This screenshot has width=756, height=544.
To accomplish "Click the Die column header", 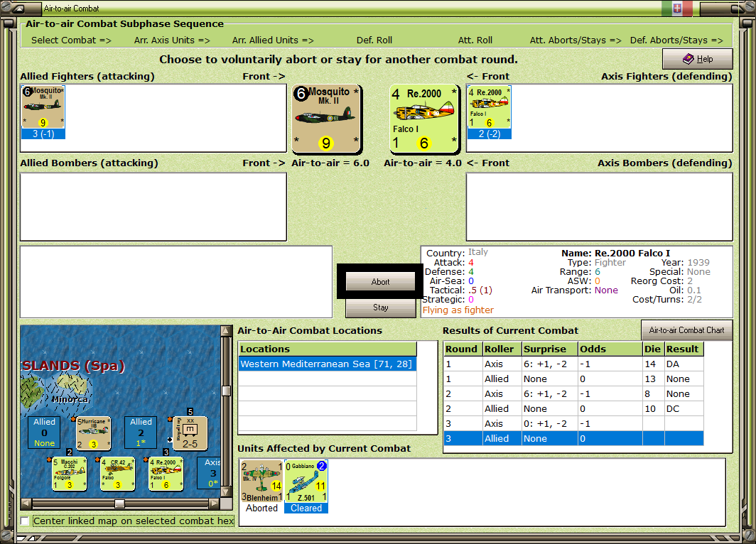I will 653,349.
